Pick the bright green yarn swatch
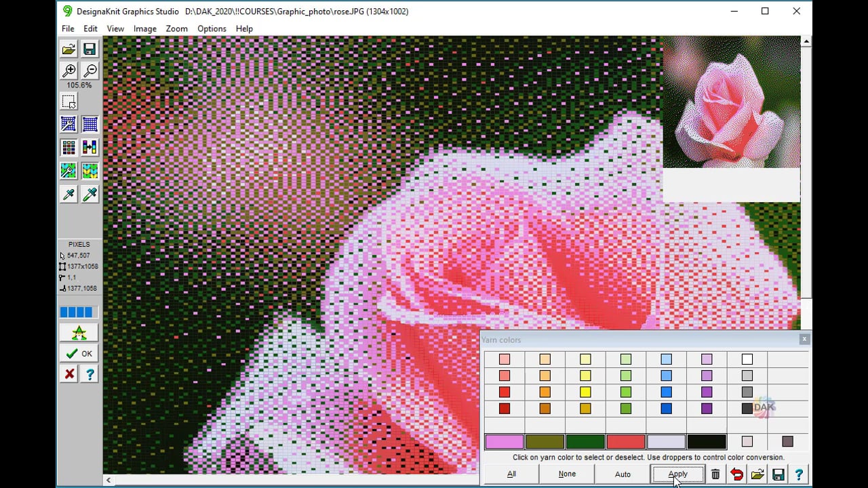Screen dimensions: 868x488 [x=625, y=392]
